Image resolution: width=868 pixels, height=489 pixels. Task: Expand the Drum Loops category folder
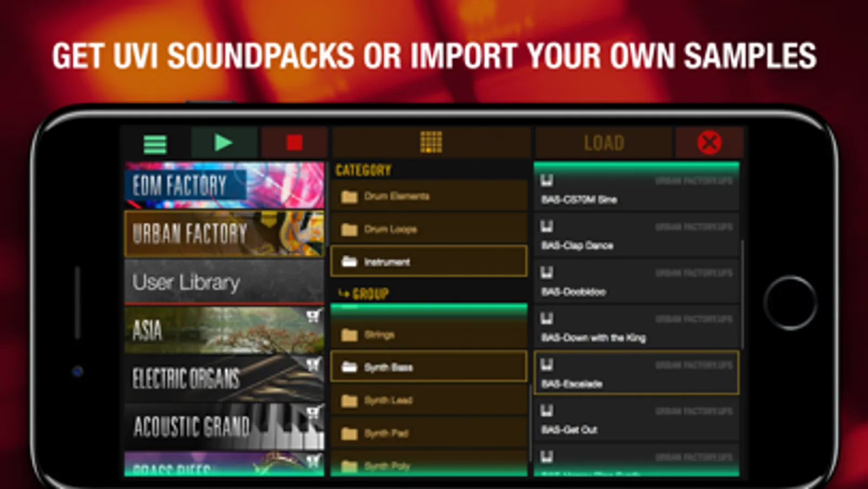429,229
